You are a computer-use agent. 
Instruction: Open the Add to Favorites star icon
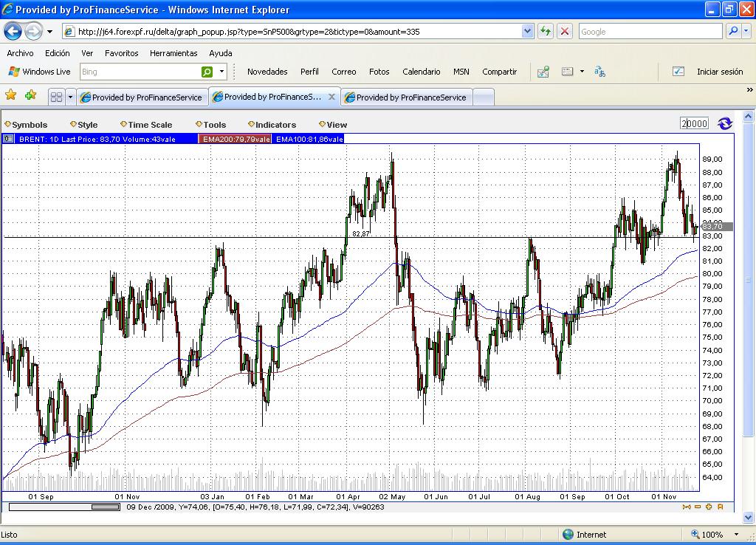(30, 95)
